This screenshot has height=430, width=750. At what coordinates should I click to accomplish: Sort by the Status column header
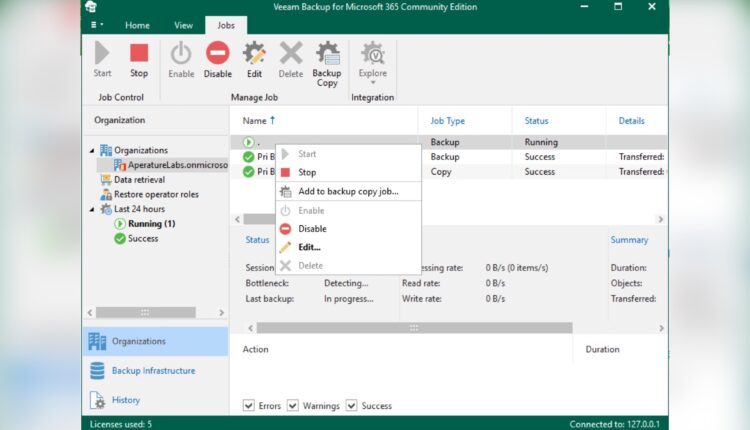tap(536, 121)
